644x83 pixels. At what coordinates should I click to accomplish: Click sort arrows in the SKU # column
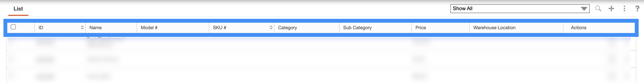[271, 27]
